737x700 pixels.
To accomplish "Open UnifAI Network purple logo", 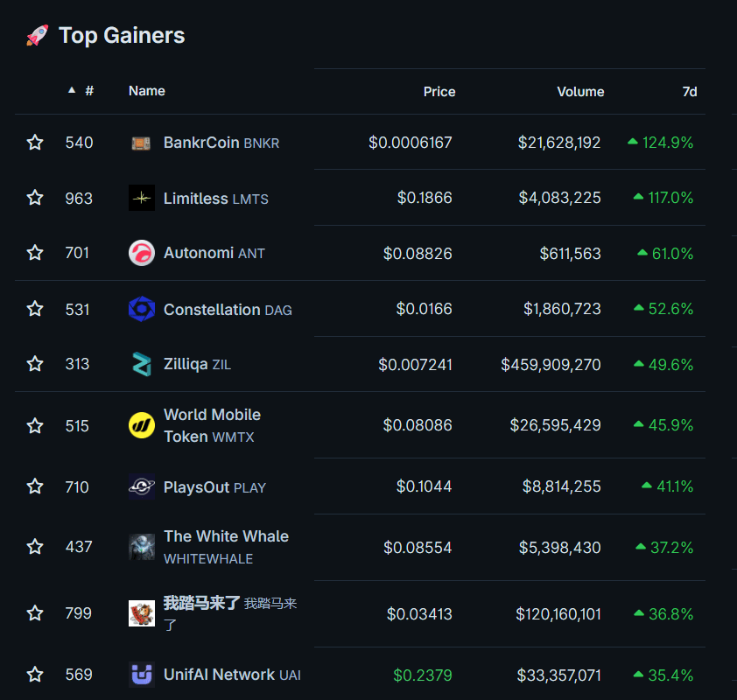I will [x=142, y=675].
